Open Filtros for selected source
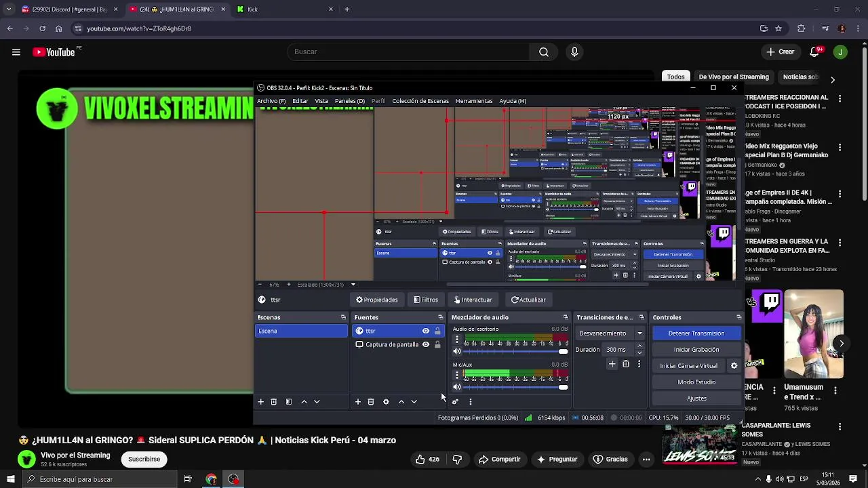 coord(426,300)
